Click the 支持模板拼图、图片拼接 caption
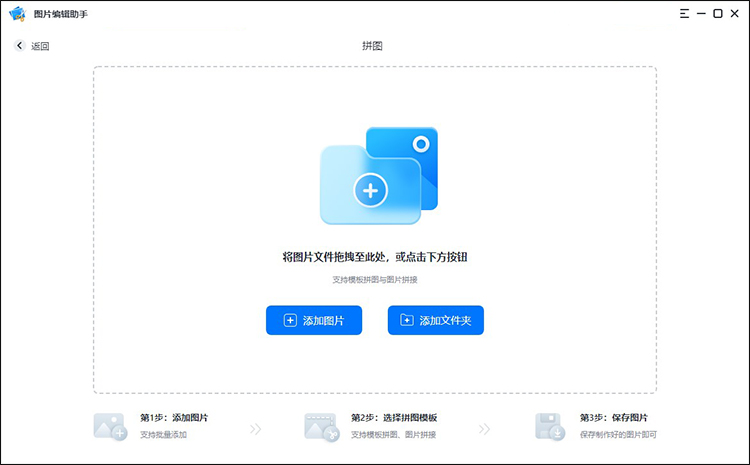 393,434
